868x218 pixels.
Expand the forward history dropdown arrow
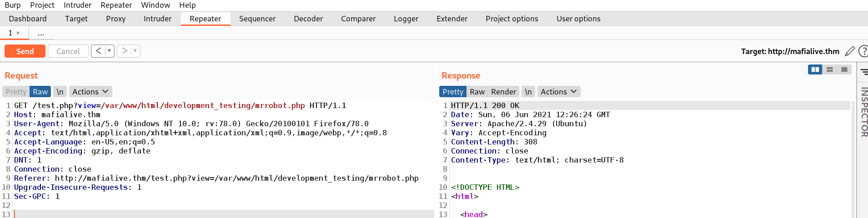[x=135, y=51]
